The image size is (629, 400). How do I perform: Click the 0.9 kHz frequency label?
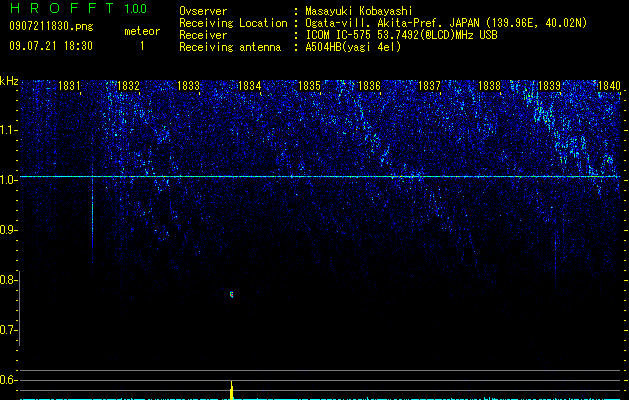click(8, 230)
